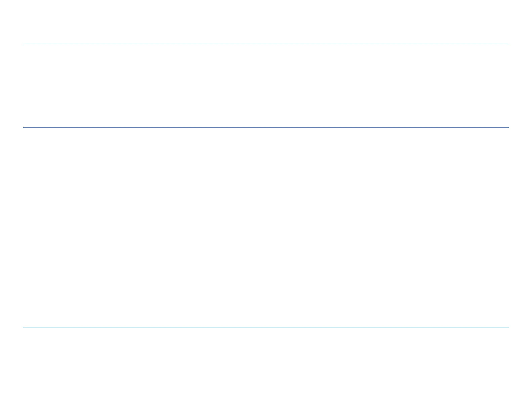The width and height of the screenshot is (532, 411).
Task: Click the second blue horizontal divider line
Action: 266,127
